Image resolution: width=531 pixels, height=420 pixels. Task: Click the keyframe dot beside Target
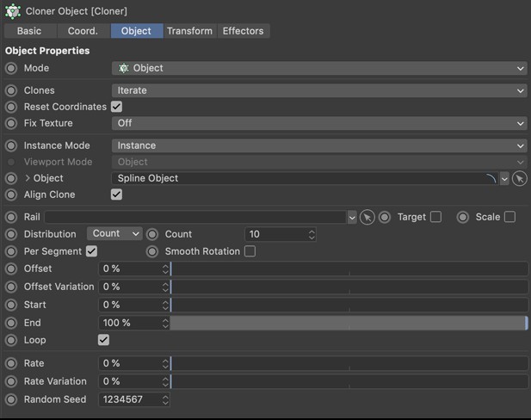coord(385,218)
